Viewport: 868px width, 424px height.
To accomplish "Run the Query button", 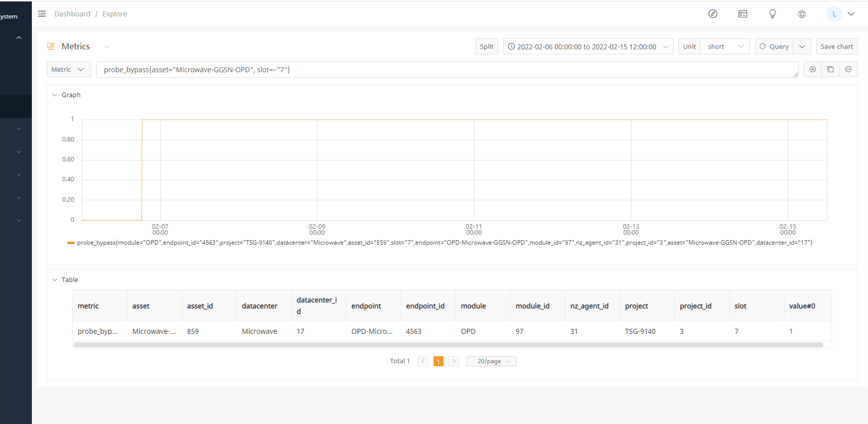I will click(774, 46).
